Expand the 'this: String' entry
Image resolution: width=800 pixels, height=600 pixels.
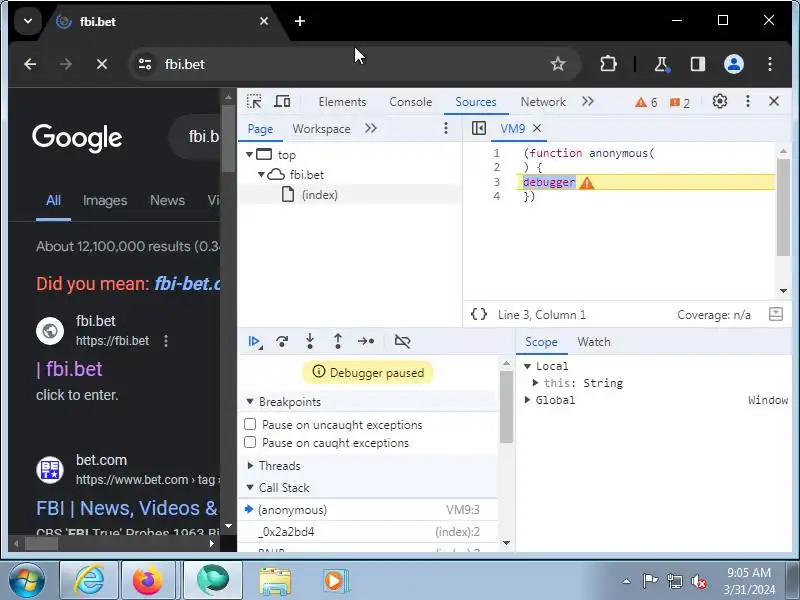point(535,383)
